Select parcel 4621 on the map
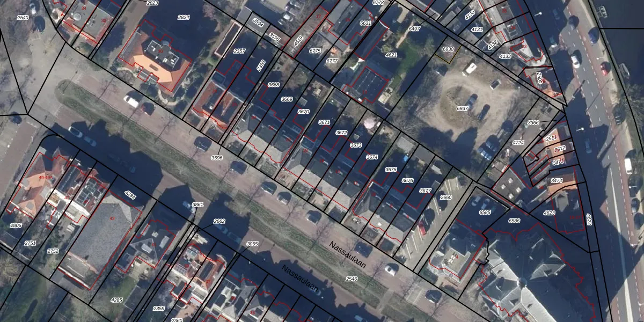The image size is (644, 322). point(392,55)
